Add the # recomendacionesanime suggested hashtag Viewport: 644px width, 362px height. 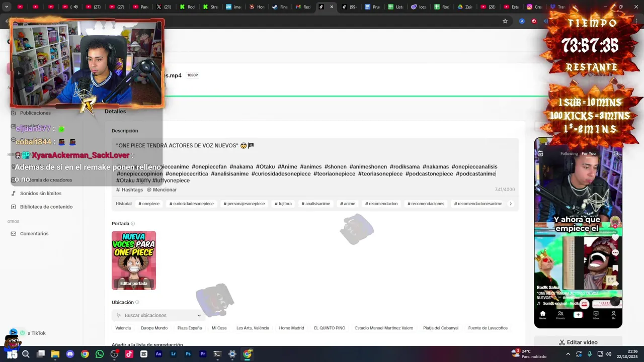coord(478,204)
